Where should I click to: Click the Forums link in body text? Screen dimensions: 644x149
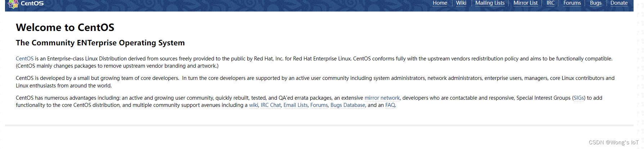[319, 105]
